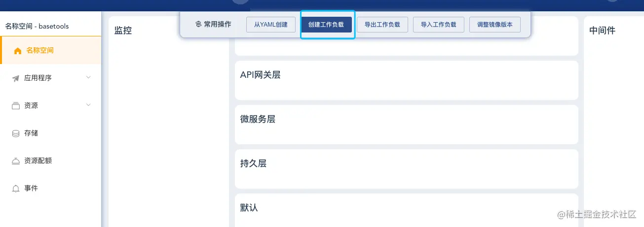Click the 常用操作 icon in the toolbar
Image resolution: width=644 pixels, height=227 pixels.
198,24
